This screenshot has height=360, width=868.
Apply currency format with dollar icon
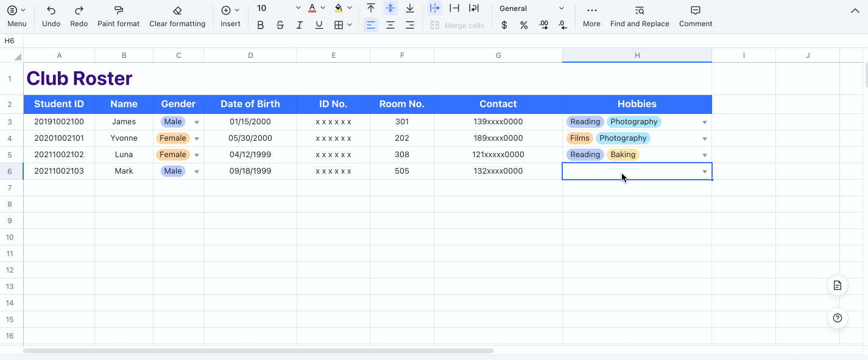[x=503, y=25]
